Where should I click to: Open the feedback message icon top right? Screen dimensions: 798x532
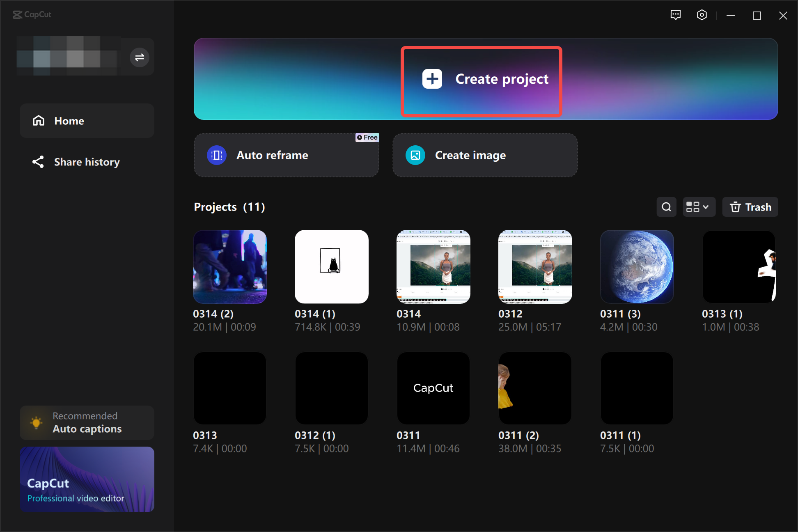[676, 15]
